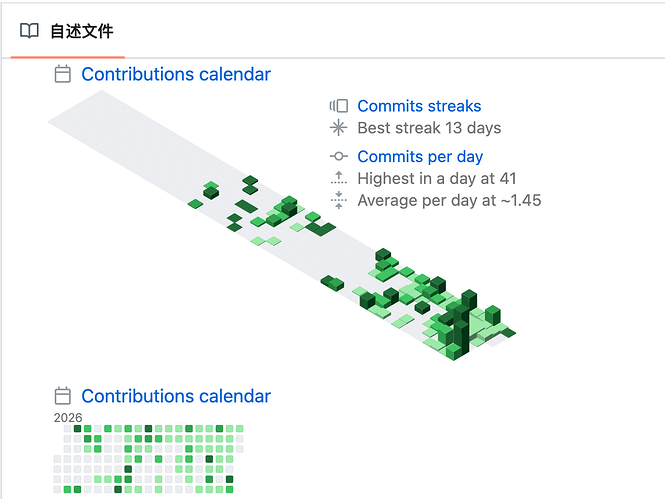Open the upper Contributions calendar link
Image resolution: width=665 pixels, height=499 pixels.
(176, 74)
